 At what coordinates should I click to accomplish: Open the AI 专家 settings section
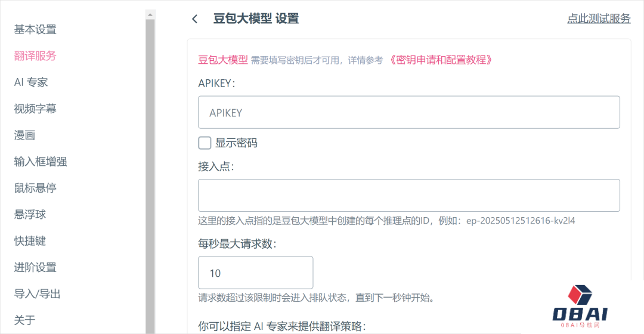[31, 82]
